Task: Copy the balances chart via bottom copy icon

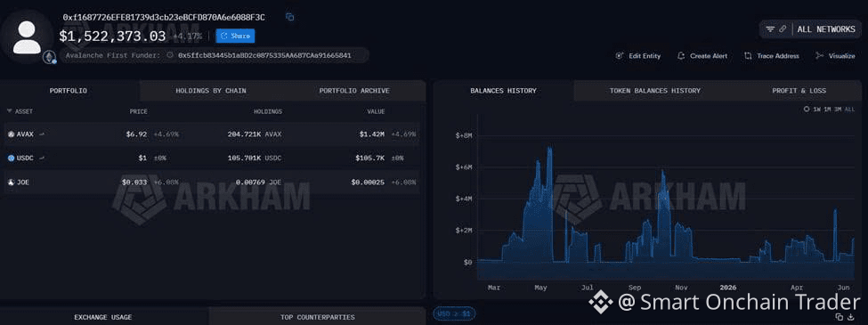Action: [x=840, y=317]
